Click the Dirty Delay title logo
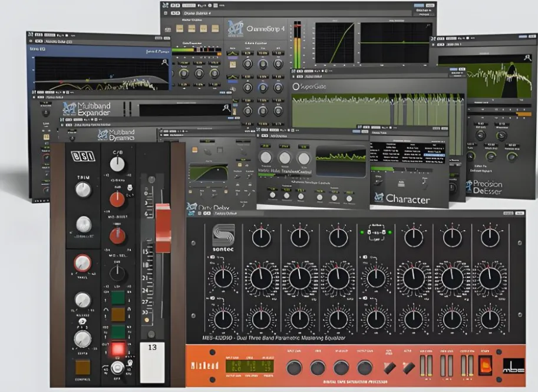The width and height of the screenshot is (538, 392). [208, 207]
